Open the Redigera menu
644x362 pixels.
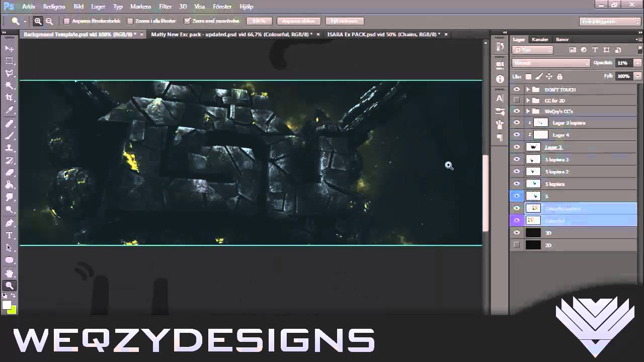[x=54, y=7]
